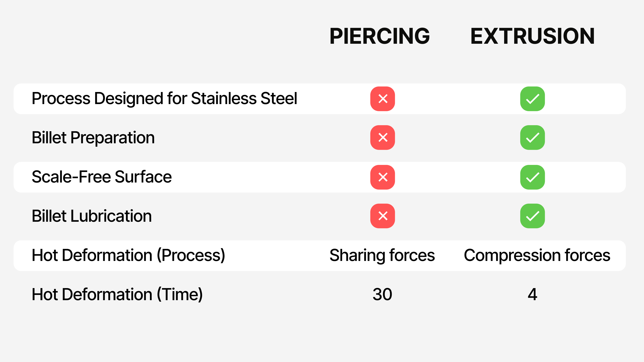The width and height of the screenshot is (644, 362).
Task: Click the Hot Deformation (Time) label
Action: tap(117, 295)
